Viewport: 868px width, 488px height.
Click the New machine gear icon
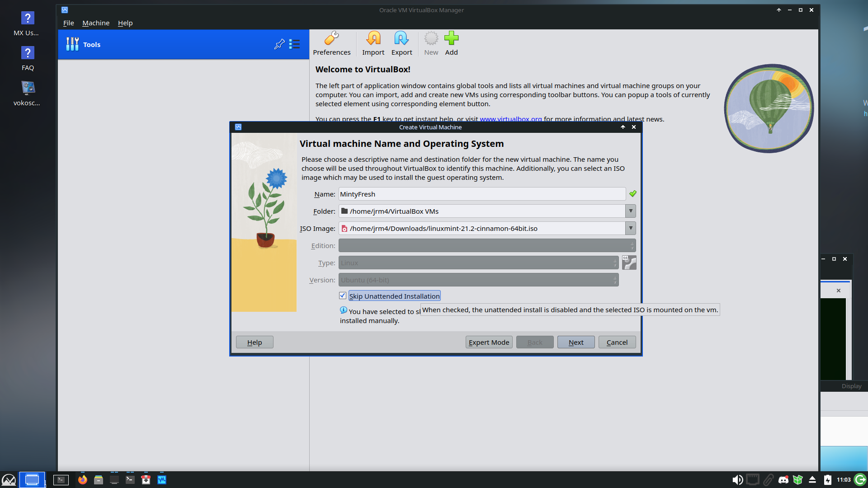coord(431,38)
